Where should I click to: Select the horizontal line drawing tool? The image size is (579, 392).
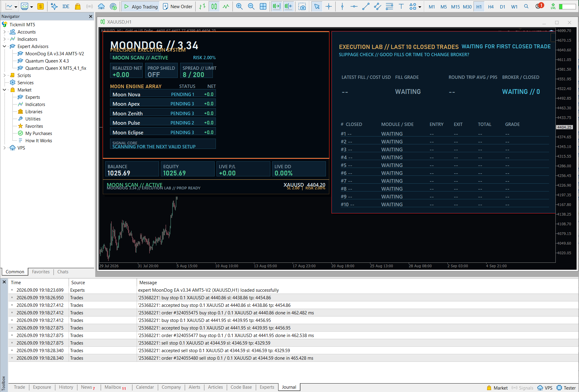tap(354, 6)
